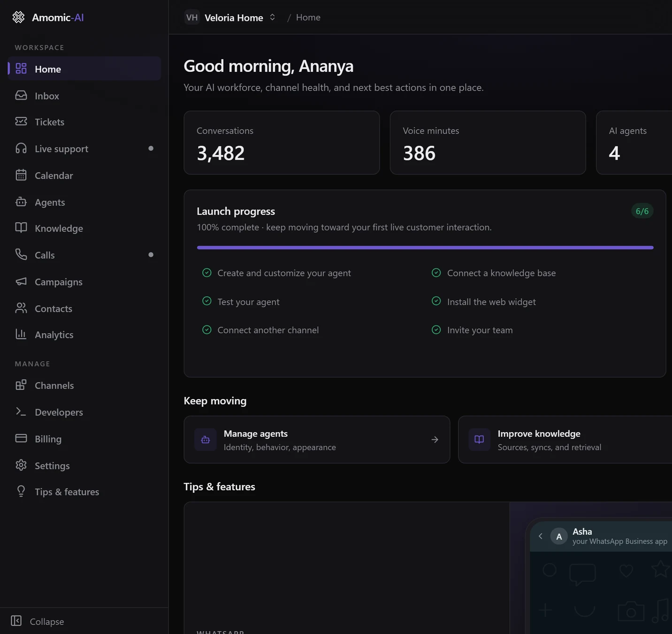This screenshot has width=672, height=634.
Task: Toggle the Install the web widget checkmark
Action: click(436, 301)
